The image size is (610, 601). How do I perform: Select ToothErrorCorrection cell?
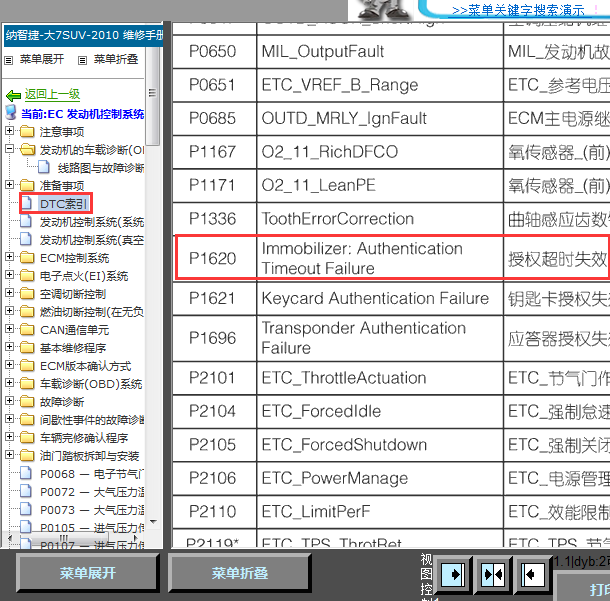380,219
